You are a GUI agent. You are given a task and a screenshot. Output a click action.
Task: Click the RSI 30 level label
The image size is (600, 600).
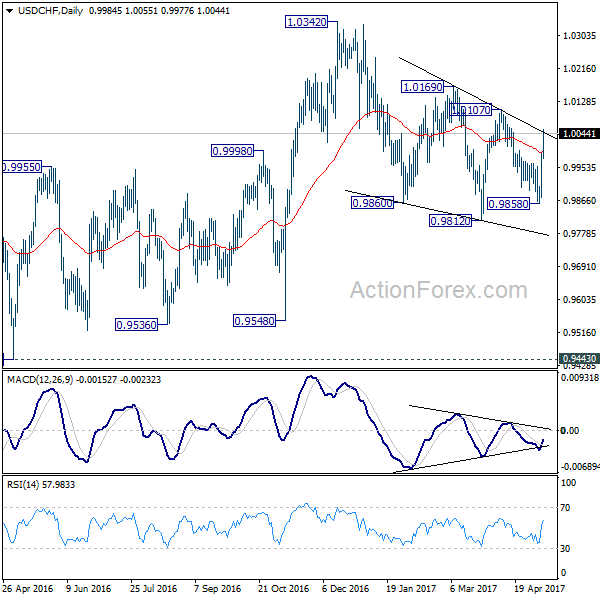click(565, 548)
